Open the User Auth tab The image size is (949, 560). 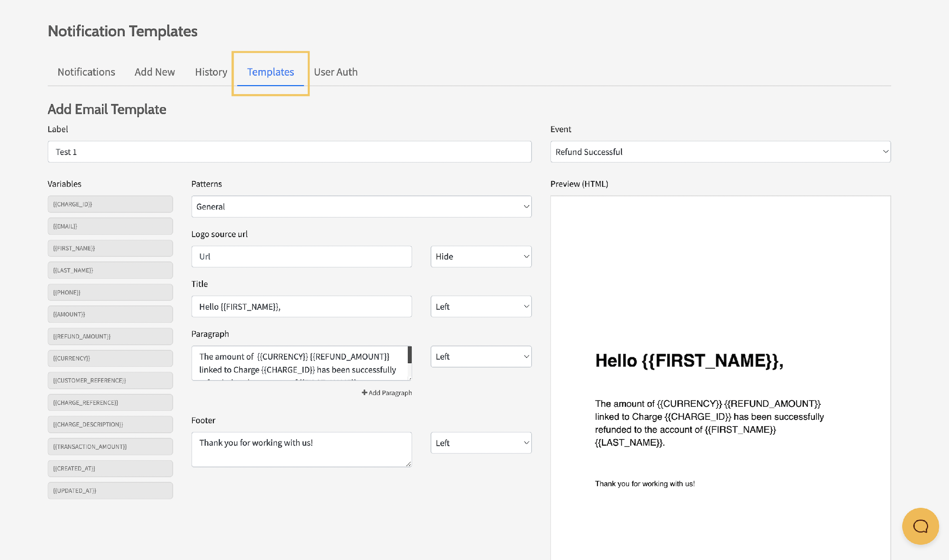pyautogui.click(x=336, y=72)
